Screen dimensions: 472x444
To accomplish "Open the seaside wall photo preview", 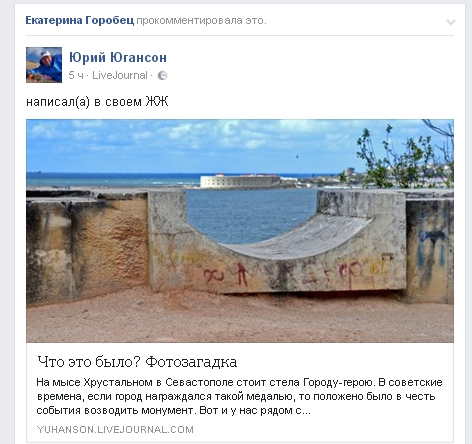I will click(240, 231).
